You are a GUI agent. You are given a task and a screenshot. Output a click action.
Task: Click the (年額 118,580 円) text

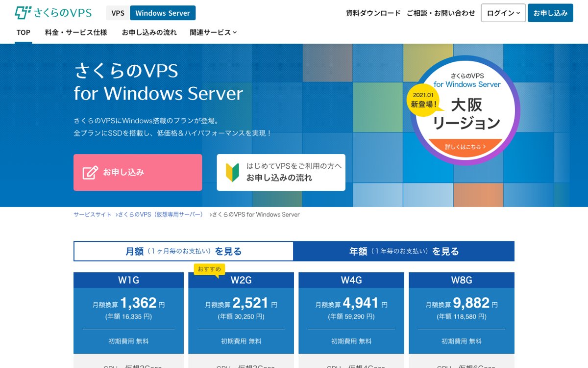(x=462, y=317)
